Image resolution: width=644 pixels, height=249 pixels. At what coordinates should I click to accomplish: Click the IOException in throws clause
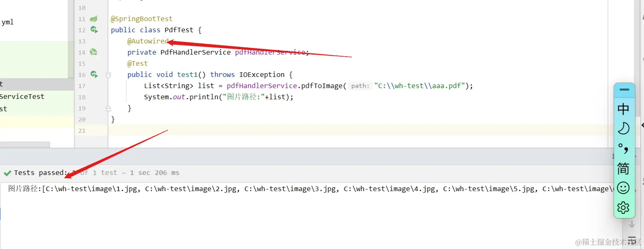[262, 74]
